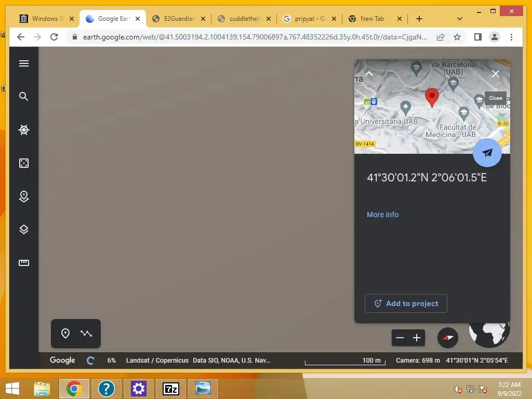
Task: Click the globe mini-map thumbnail
Action: 489,335
